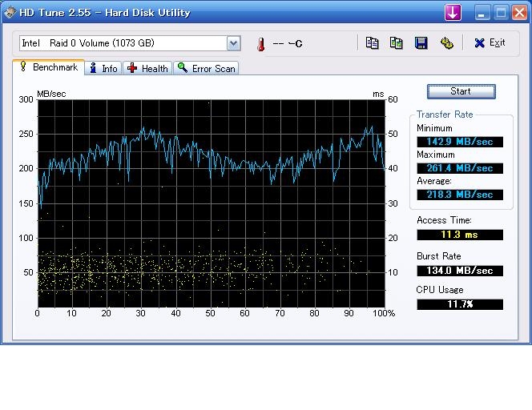The height and width of the screenshot is (410, 532).
Task: Click the copy info to clipboard icon
Action: [372, 43]
